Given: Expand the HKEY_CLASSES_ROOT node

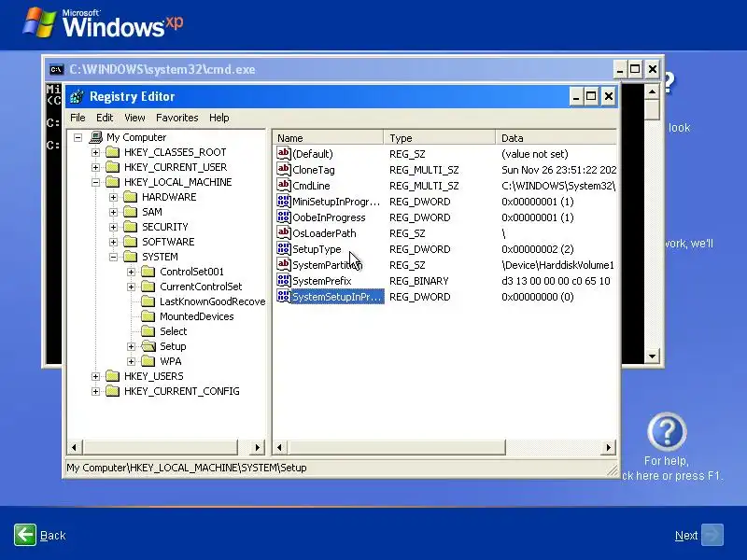Looking at the screenshot, I should click(x=96, y=152).
